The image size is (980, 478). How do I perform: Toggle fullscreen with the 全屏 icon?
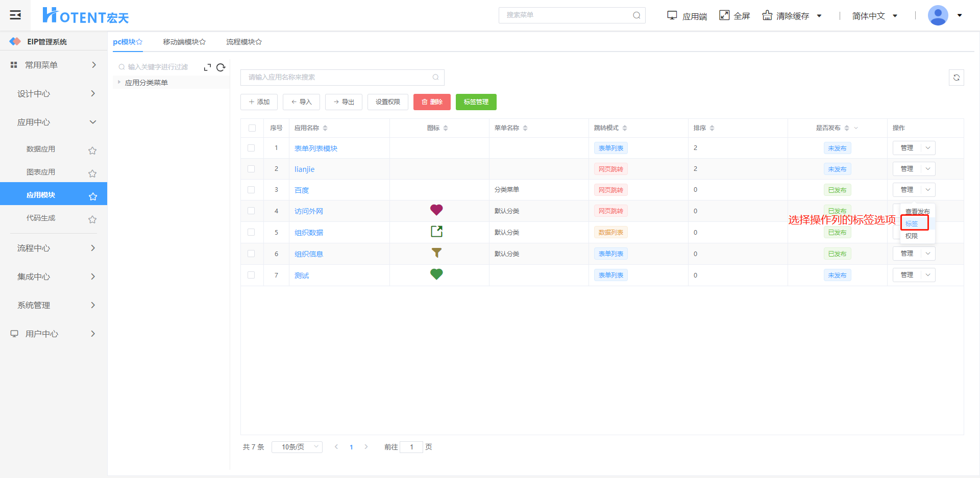(724, 15)
